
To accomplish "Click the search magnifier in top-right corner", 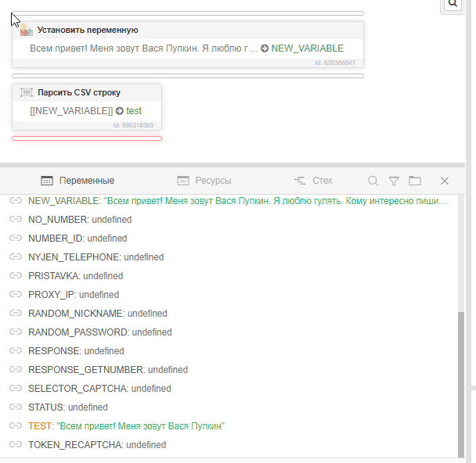I will point(453,5).
